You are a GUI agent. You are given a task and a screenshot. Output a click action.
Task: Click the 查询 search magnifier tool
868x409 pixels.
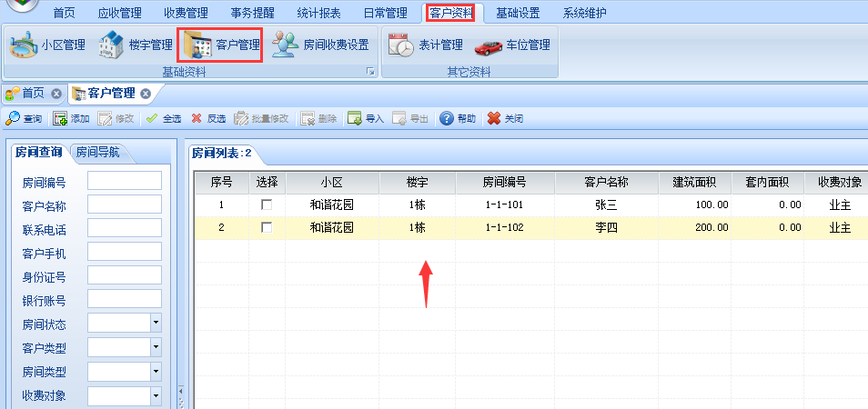(x=24, y=118)
